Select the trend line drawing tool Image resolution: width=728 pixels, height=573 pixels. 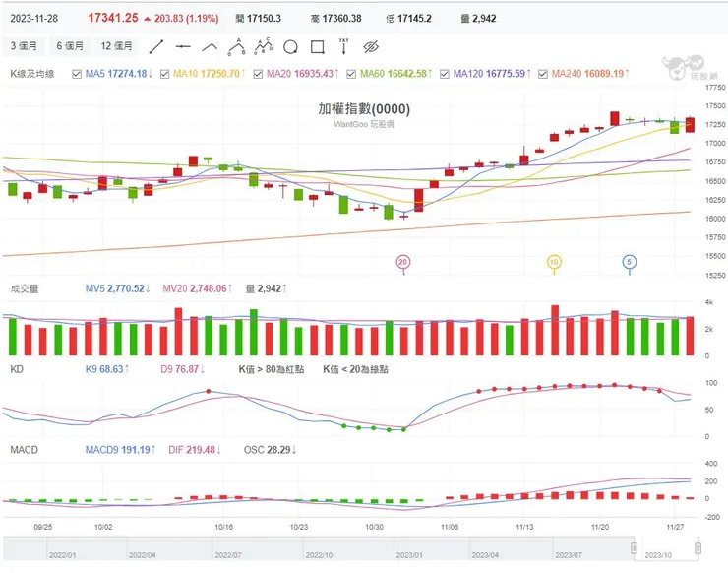(155, 46)
